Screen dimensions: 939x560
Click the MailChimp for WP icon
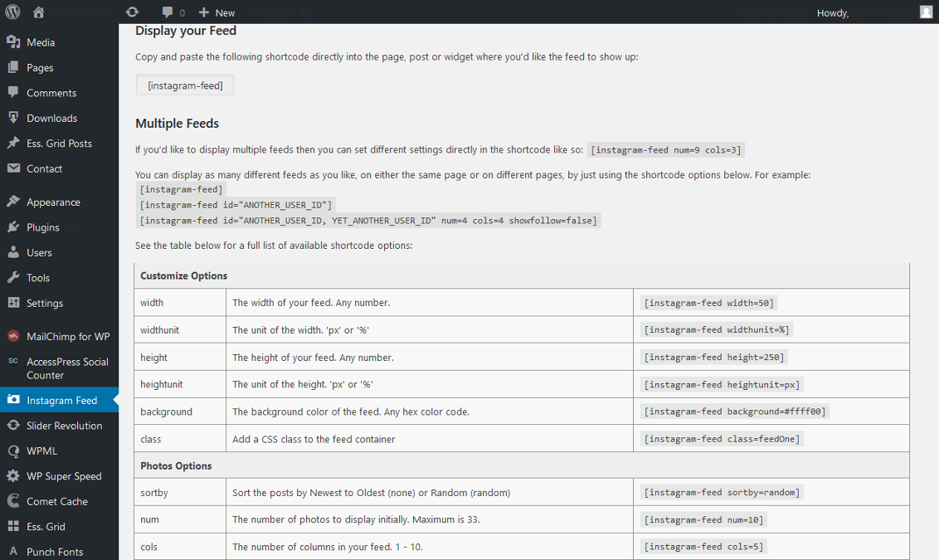coord(13,336)
